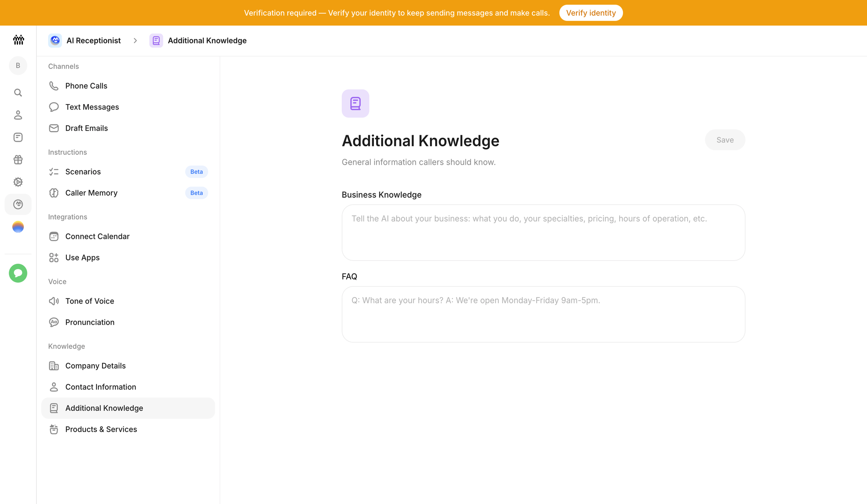Image resolution: width=867 pixels, height=504 pixels.
Task: Click the Connect Calendar icon
Action: pyautogui.click(x=54, y=236)
